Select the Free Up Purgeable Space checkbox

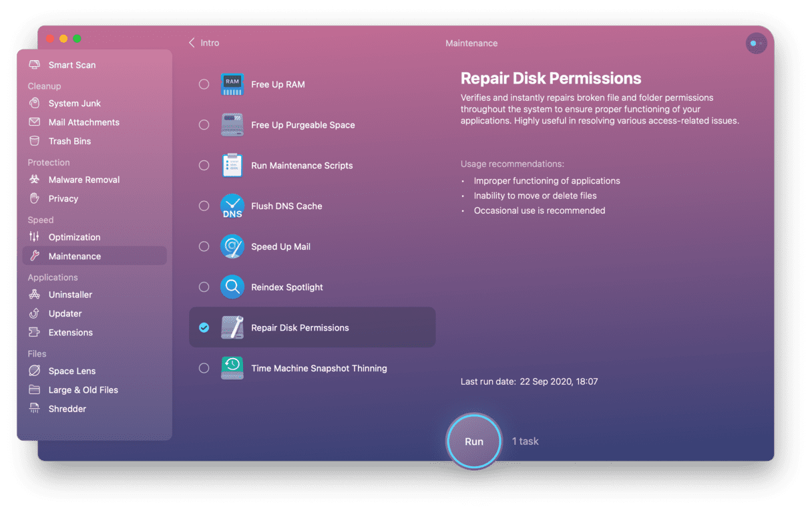(204, 125)
